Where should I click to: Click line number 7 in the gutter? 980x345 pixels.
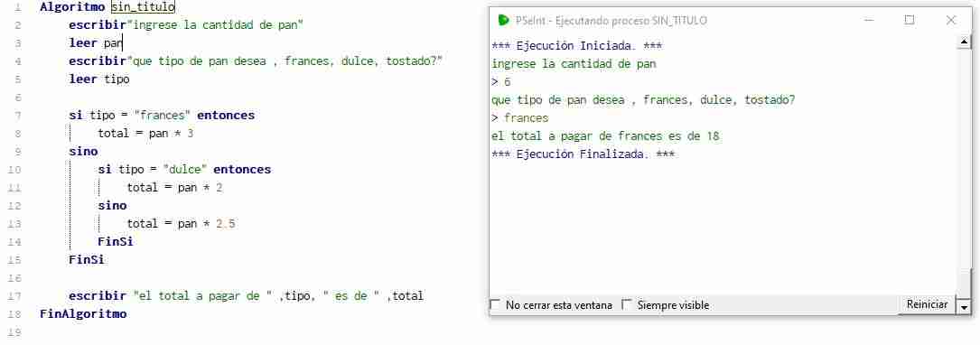point(17,116)
